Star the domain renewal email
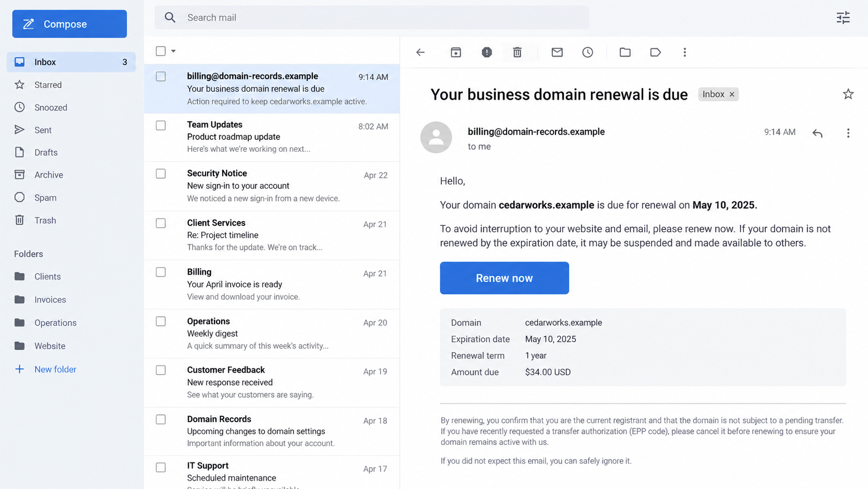Screen dimensions: 868x489 point(848,94)
